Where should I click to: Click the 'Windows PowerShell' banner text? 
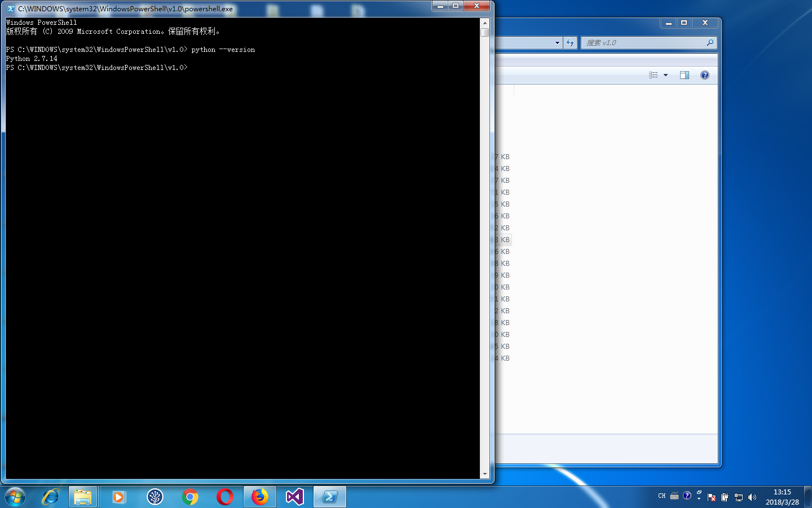pyautogui.click(x=41, y=23)
